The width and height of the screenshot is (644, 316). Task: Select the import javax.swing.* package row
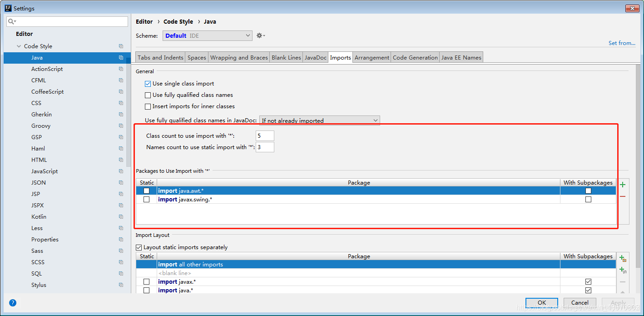[376, 200]
